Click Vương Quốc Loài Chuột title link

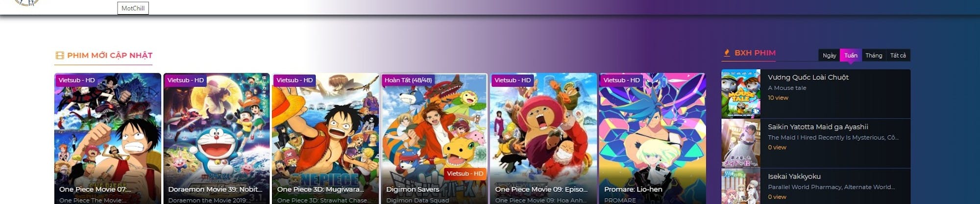point(808,77)
